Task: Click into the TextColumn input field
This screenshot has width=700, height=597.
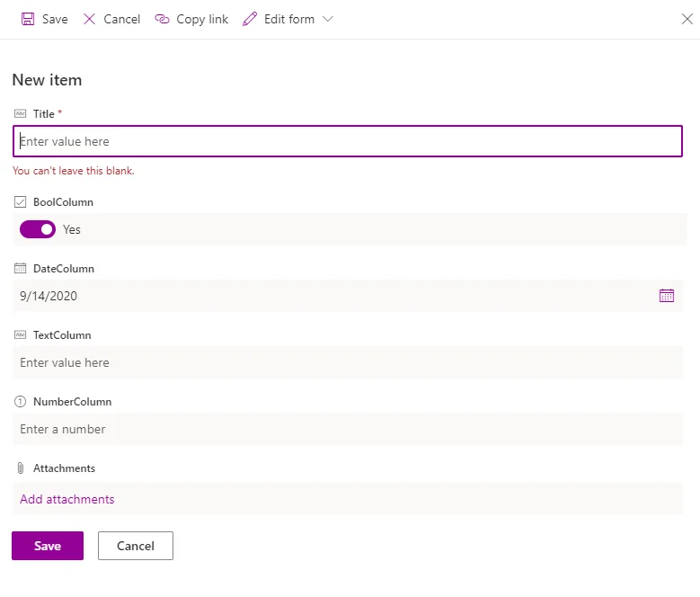Action: [x=347, y=362]
